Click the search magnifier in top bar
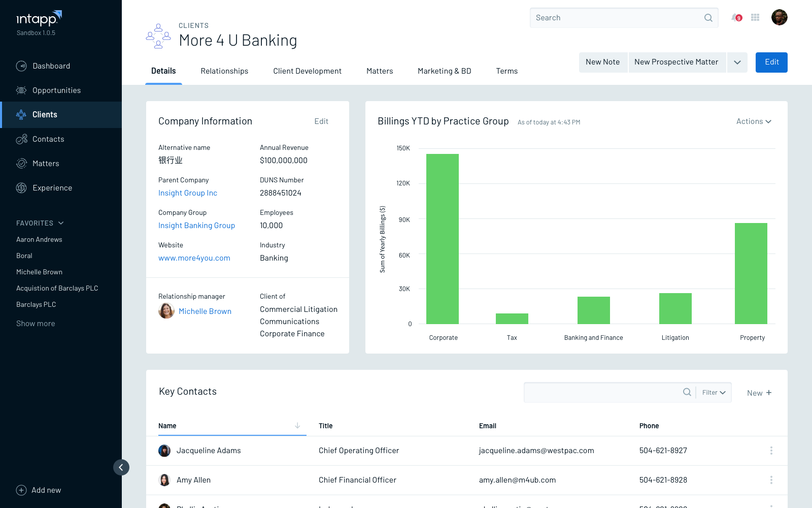812x508 pixels. coord(708,18)
